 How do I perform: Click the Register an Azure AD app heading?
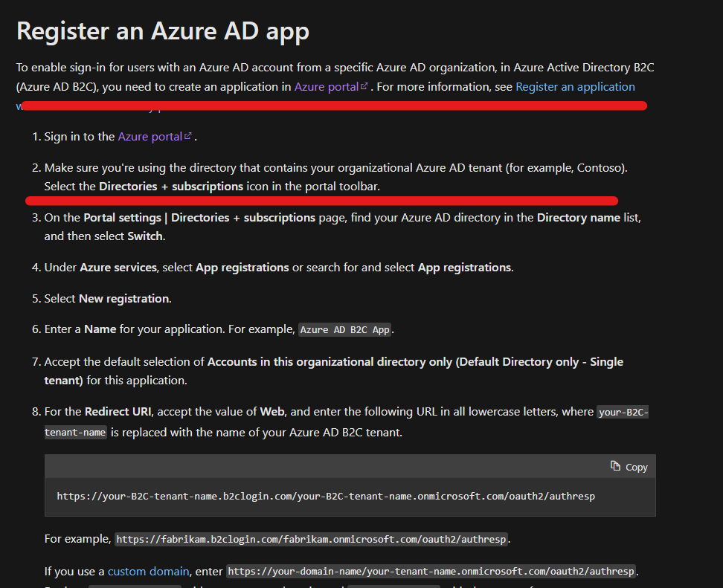click(165, 31)
